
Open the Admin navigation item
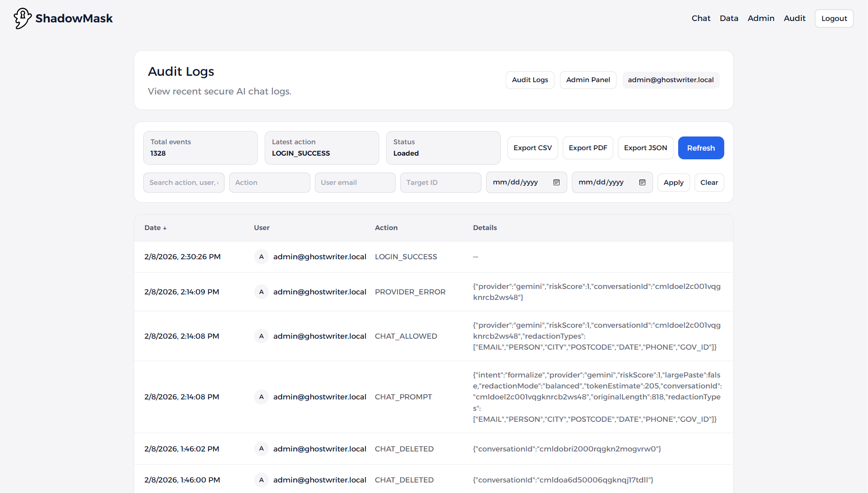(x=761, y=18)
